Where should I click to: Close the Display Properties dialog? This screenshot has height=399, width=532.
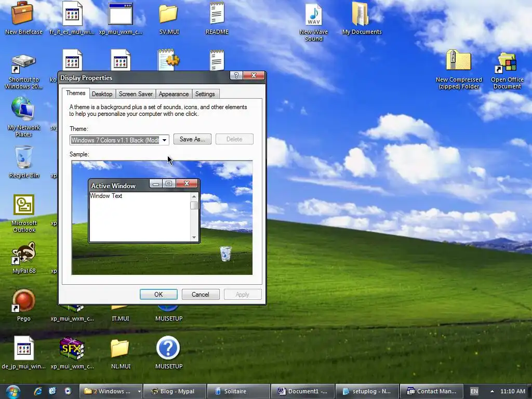point(254,75)
